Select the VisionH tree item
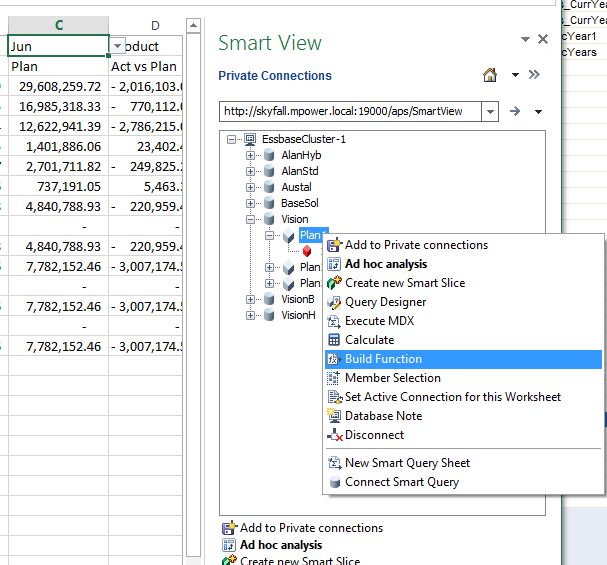Image resolution: width=607 pixels, height=565 pixels. point(298,315)
